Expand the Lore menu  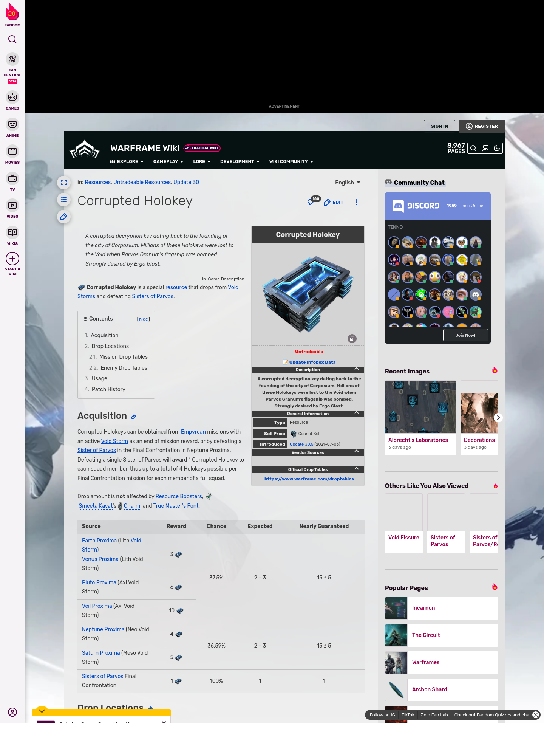(202, 161)
